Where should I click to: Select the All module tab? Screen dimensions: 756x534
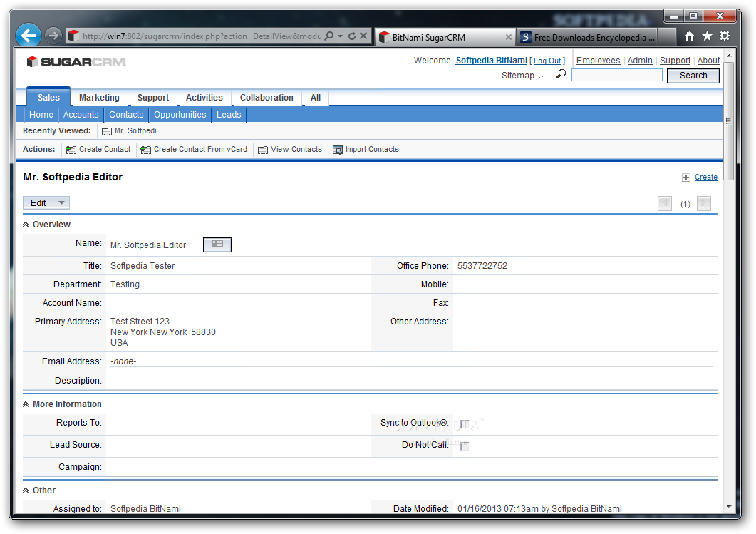tap(316, 98)
